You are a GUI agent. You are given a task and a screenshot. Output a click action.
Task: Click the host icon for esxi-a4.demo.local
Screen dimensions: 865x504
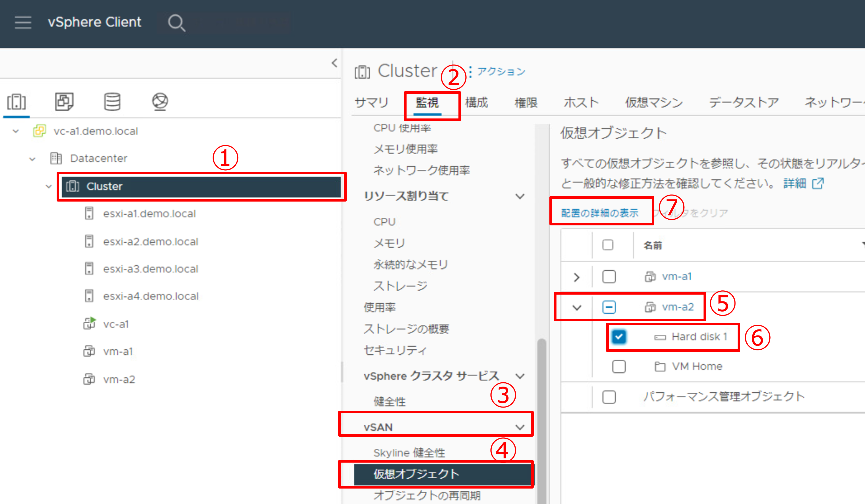tap(89, 296)
